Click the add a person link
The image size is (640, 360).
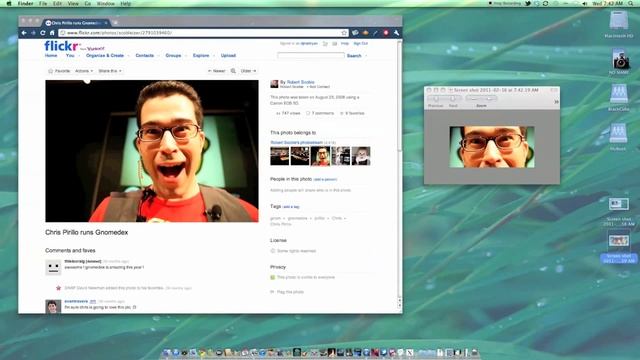[x=325, y=180]
